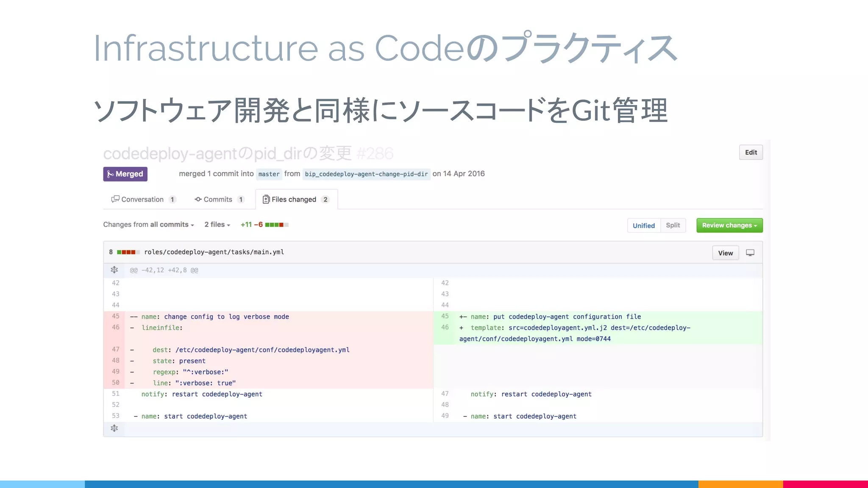Open the Review changes dropdown button
868x488 pixels.
[729, 225]
